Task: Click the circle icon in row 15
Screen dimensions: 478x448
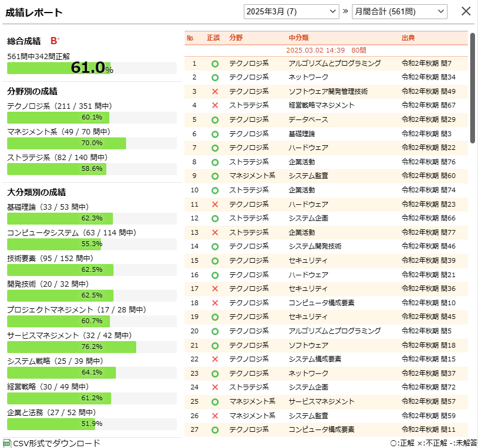Action: coord(215,261)
